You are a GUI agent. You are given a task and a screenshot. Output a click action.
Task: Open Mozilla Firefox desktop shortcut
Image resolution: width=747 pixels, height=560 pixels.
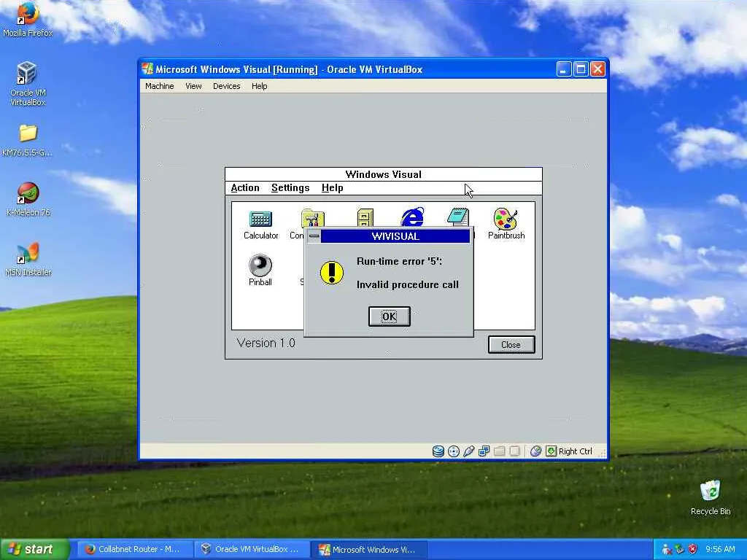tap(28, 19)
